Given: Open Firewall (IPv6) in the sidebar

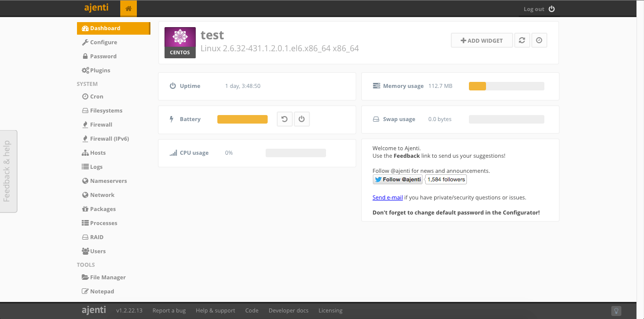Looking at the screenshot, I should tap(109, 139).
